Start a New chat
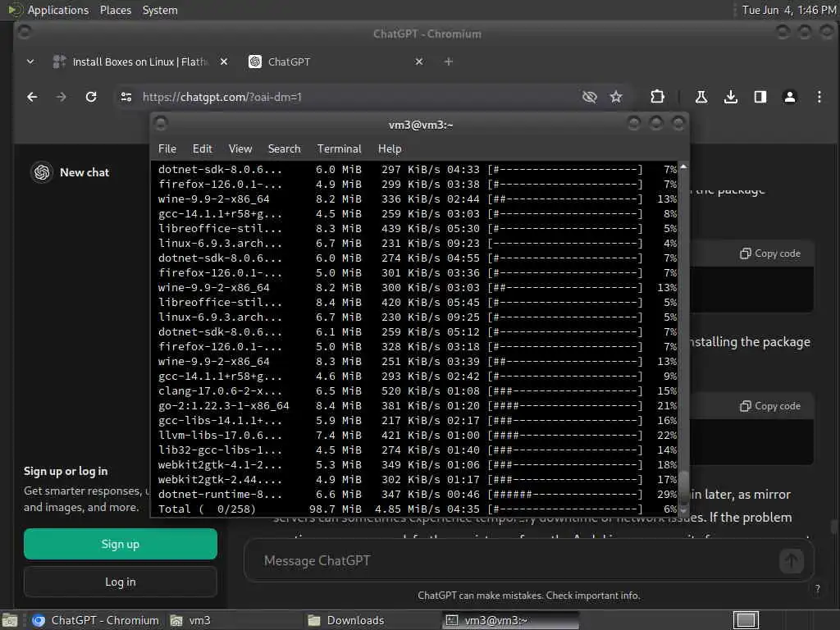The height and width of the screenshot is (630, 840). click(x=84, y=172)
